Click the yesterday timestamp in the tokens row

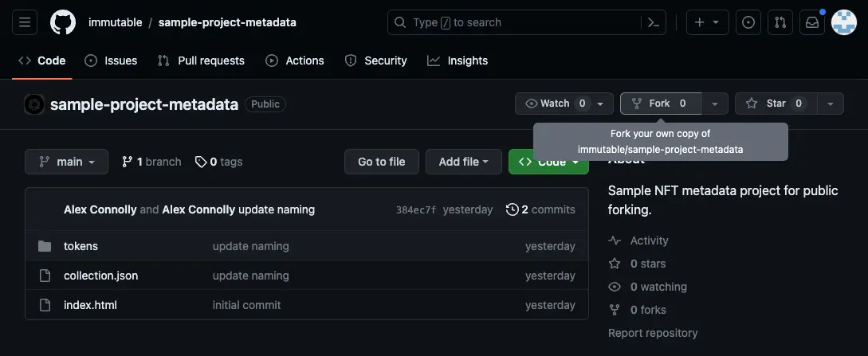click(x=550, y=246)
